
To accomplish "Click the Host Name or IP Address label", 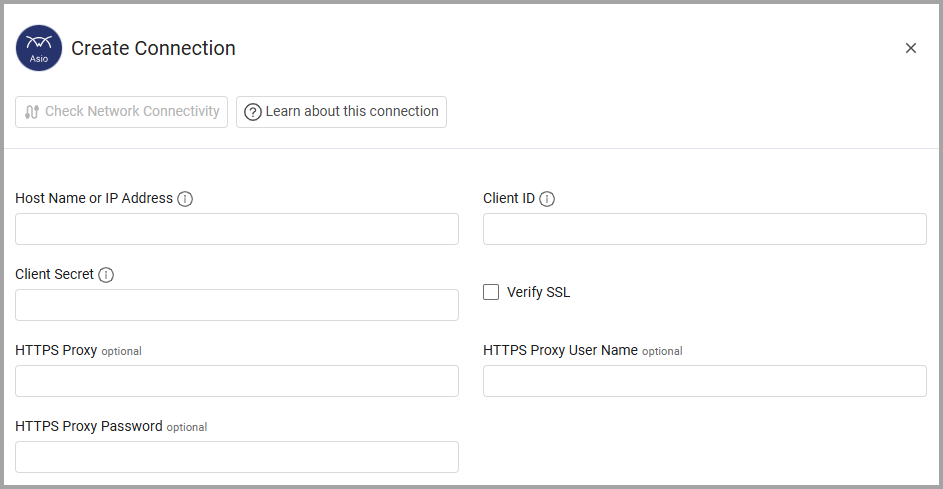I will (94, 198).
